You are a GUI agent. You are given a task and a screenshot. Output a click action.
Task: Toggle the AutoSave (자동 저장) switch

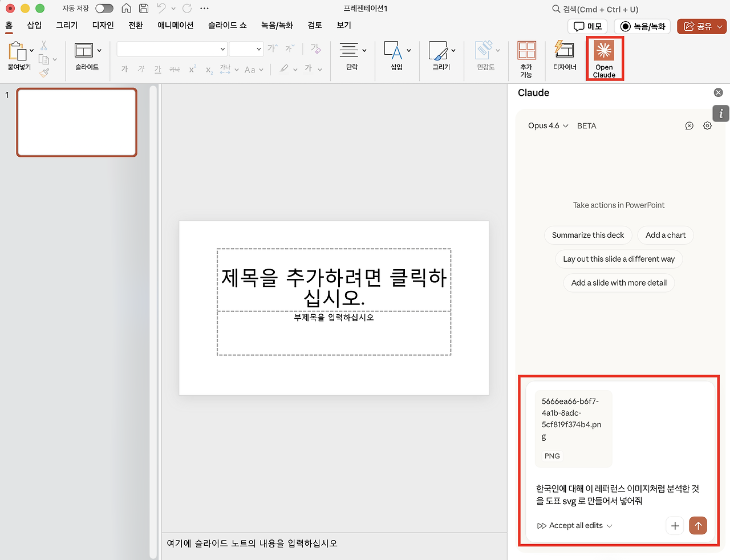pyautogui.click(x=104, y=9)
